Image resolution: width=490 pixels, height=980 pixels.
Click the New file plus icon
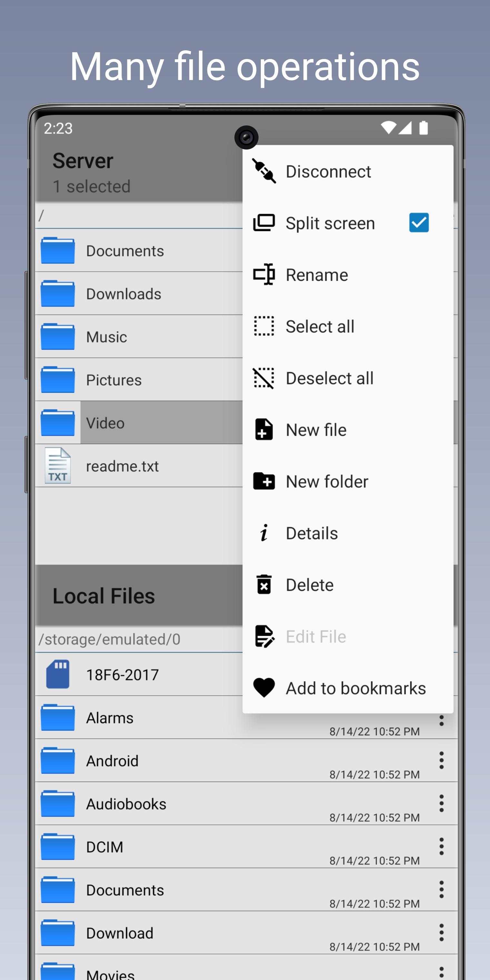tap(264, 429)
